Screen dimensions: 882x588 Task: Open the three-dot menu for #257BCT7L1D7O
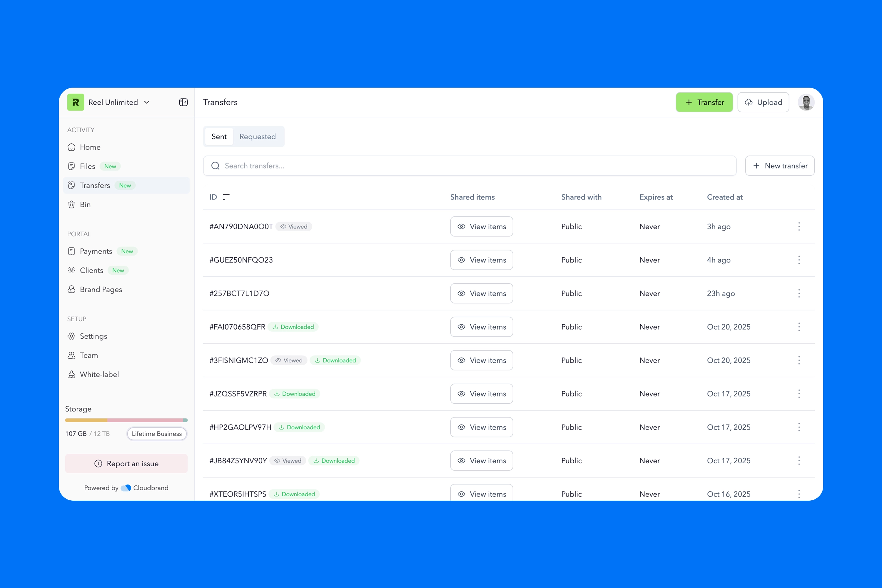tap(799, 293)
